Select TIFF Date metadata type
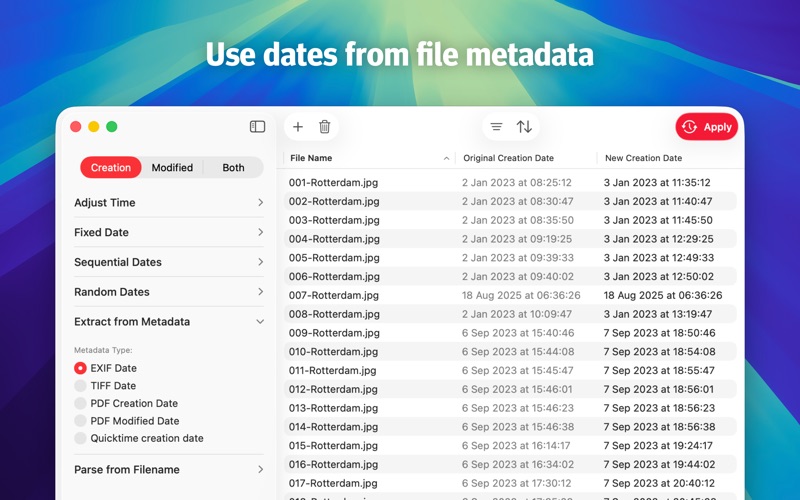 click(105, 386)
